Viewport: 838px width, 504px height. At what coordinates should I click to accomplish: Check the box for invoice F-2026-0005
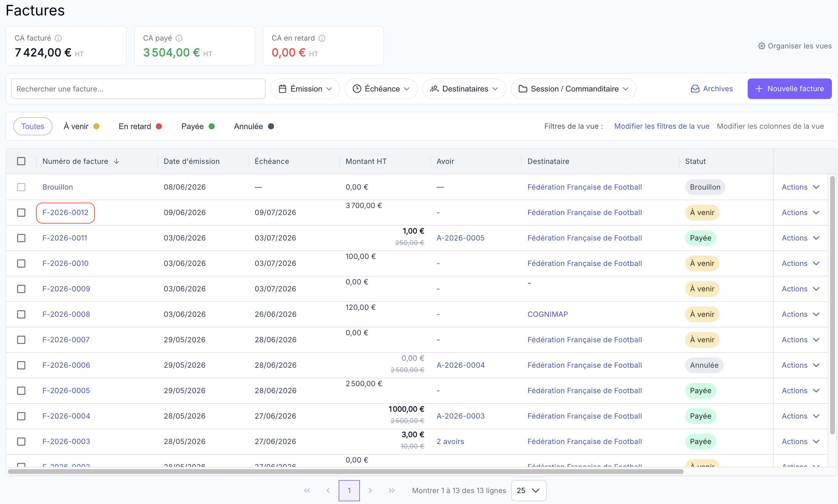[x=21, y=391]
